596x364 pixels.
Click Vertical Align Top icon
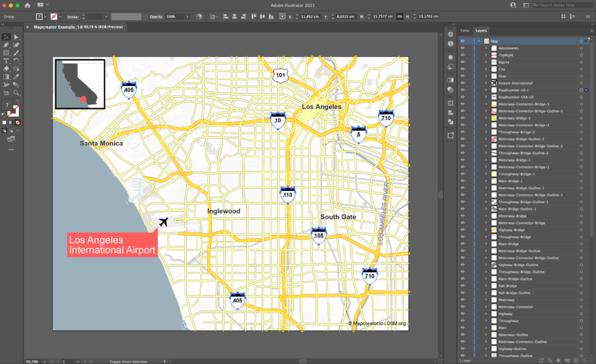click(x=253, y=16)
